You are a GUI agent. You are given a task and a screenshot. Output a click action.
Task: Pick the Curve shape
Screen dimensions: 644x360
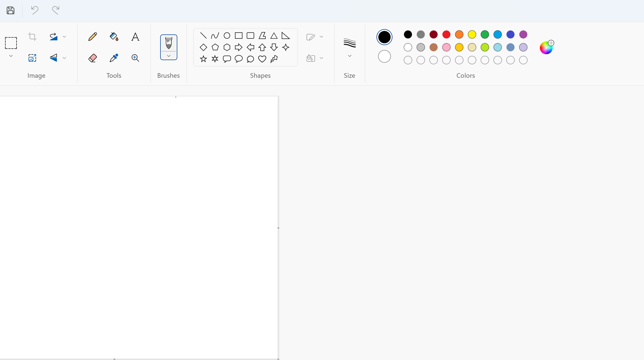click(x=215, y=36)
